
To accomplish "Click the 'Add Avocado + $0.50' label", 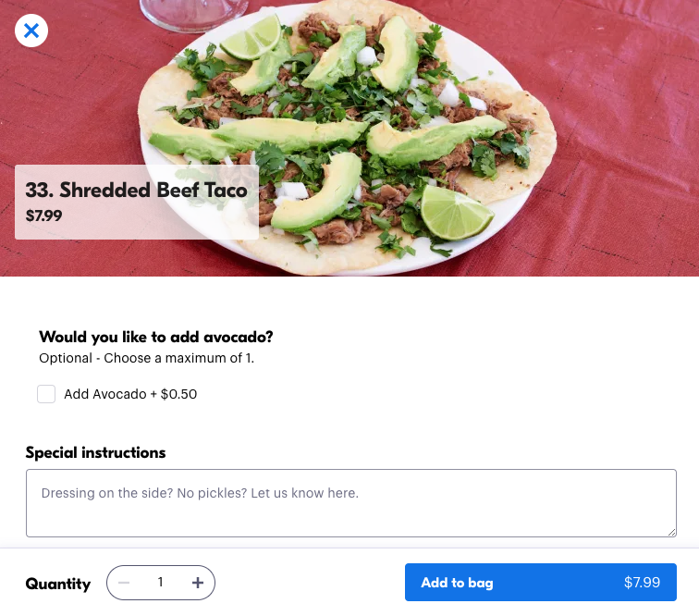I will 130,394.
